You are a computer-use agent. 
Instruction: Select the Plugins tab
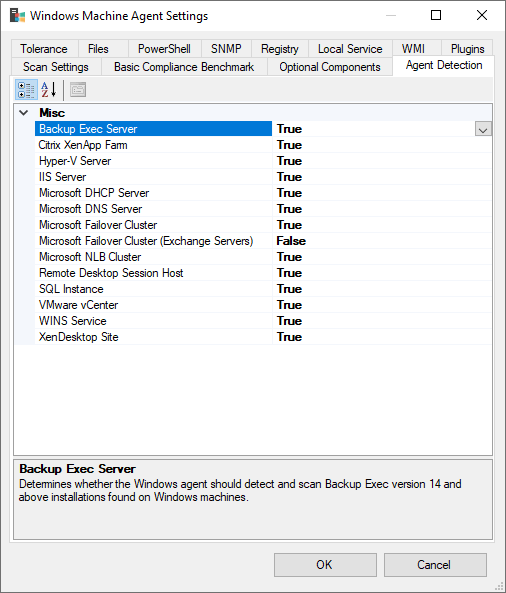467,49
